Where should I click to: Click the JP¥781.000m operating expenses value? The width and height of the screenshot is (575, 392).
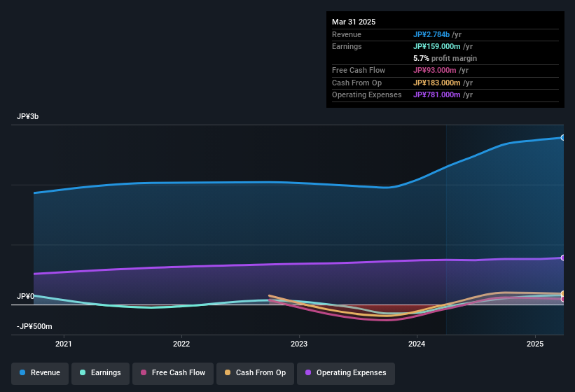437,95
